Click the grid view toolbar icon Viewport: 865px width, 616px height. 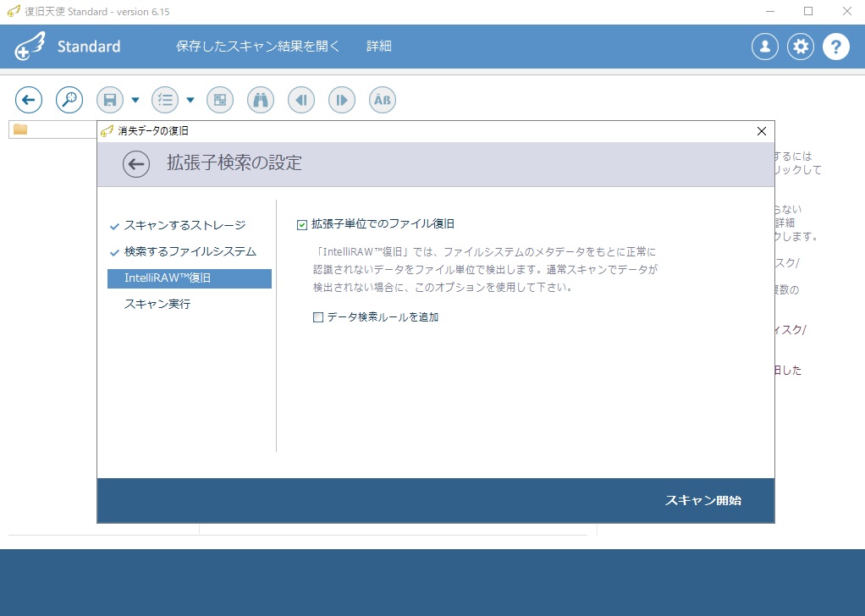(220, 100)
